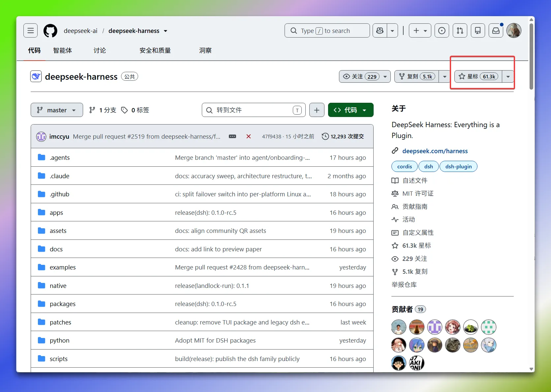Click the add file plus button

(x=317, y=110)
